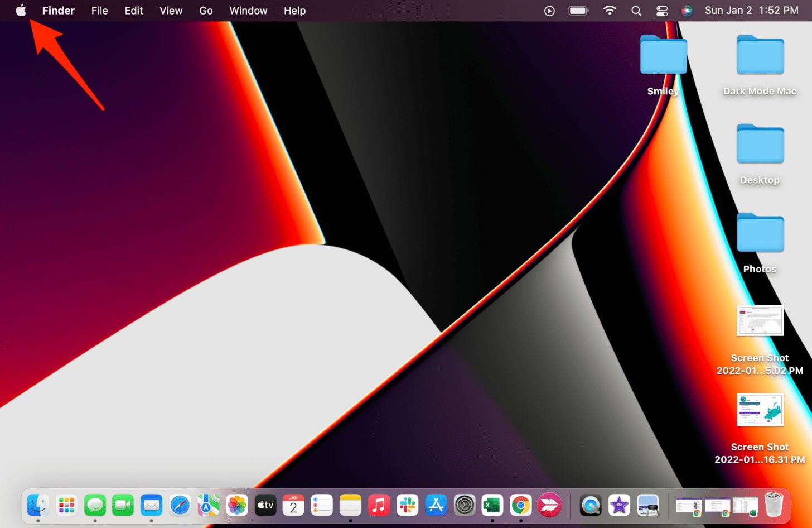812x528 pixels.
Task: Select the Desktop folder icon
Action: click(x=760, y=143)
